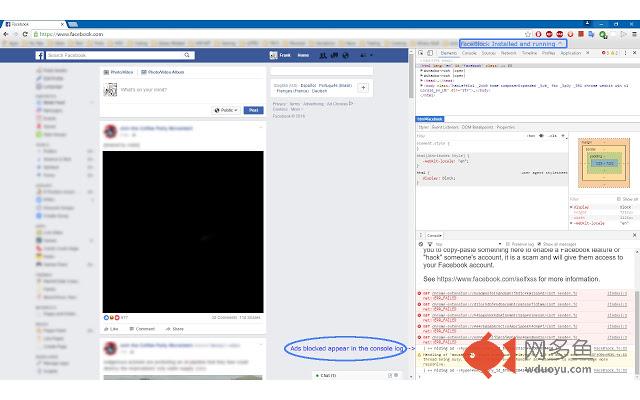
Task: Click the Español language link
Action: [x=308, y=85]
